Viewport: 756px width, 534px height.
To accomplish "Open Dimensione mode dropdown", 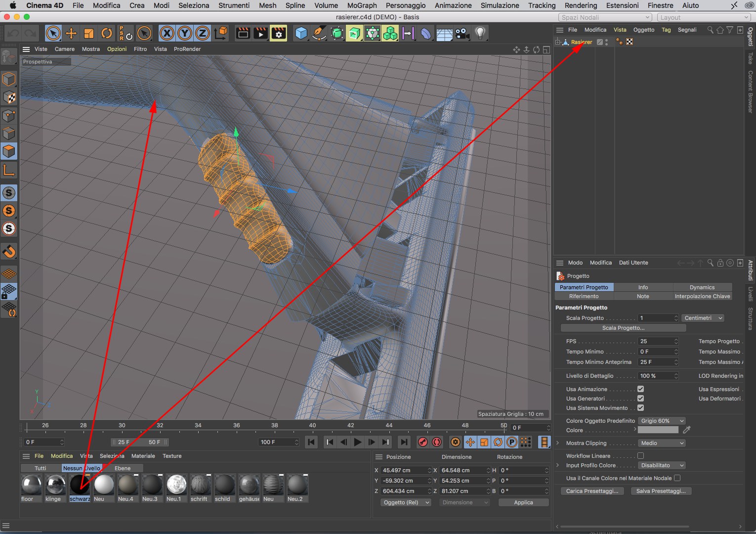I will [x=464, y=502].
